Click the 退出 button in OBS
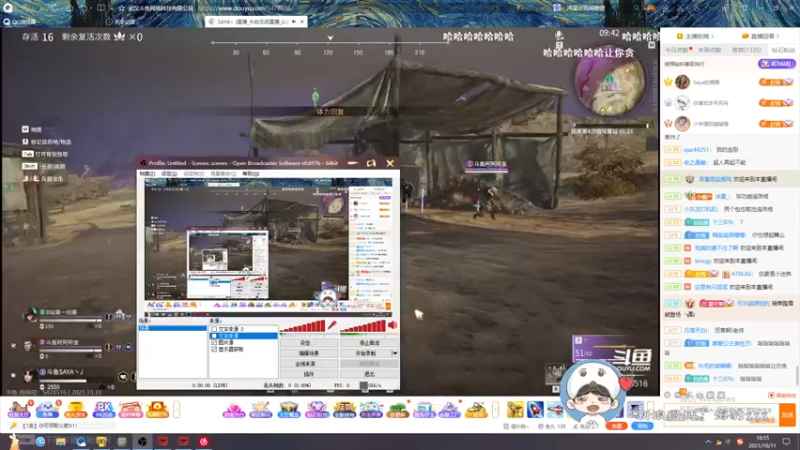The width and height of the screenshot is (800, 450). click(369, 374)
